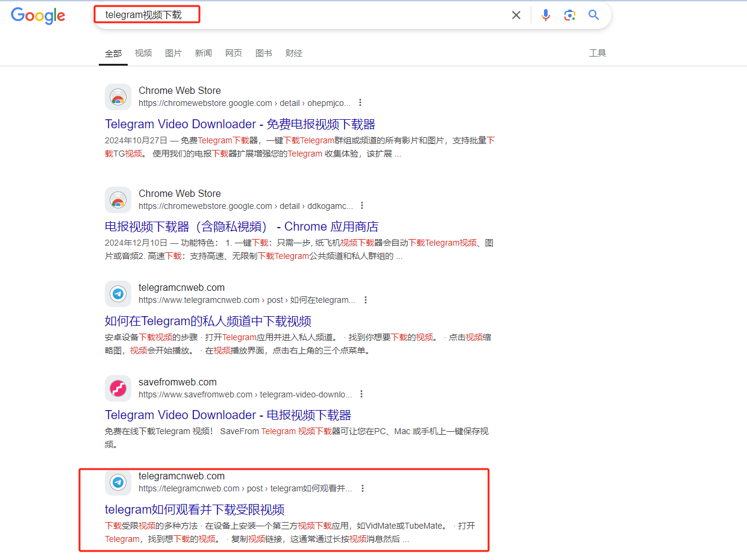Switch to the 网页 tab
The image size is (747, 560).
pyautogui.click(x=234, y=53)
